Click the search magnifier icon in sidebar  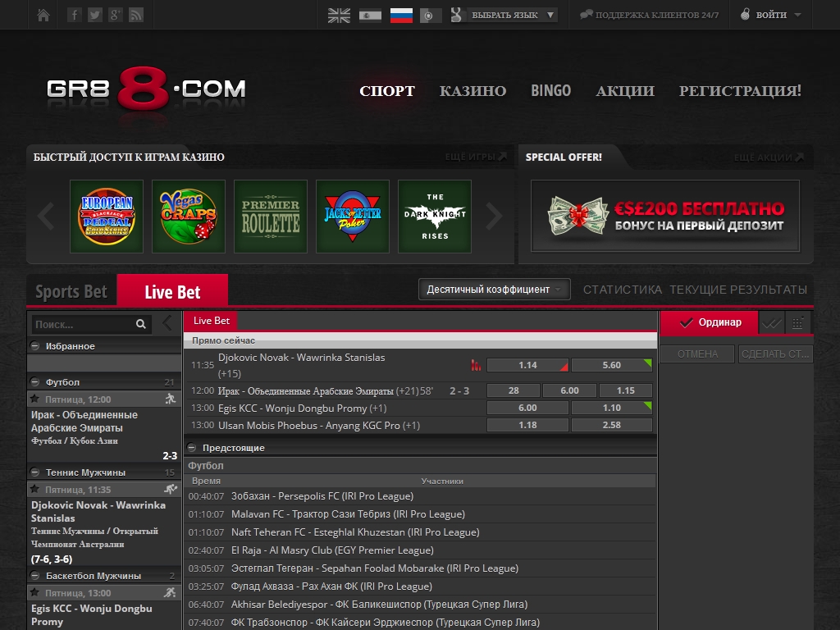click(x=141, y=324)
